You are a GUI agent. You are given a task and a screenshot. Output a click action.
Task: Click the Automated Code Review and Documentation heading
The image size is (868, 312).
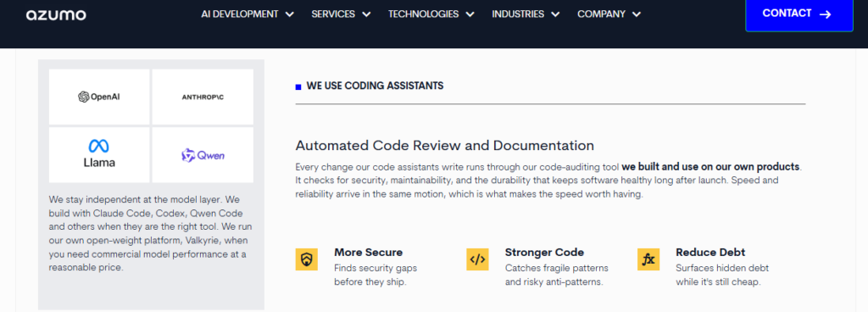[x=444, y=146]
